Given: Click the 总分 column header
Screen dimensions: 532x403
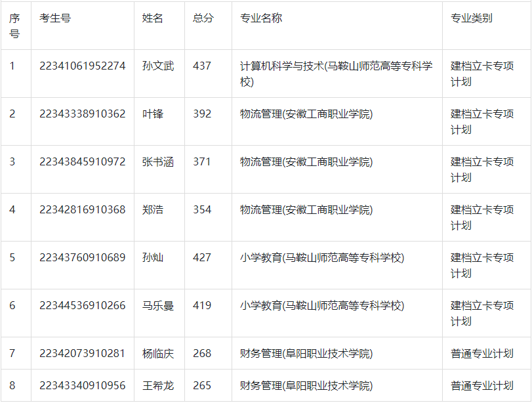Looking at the screenshot, I should tap(203, 18).
